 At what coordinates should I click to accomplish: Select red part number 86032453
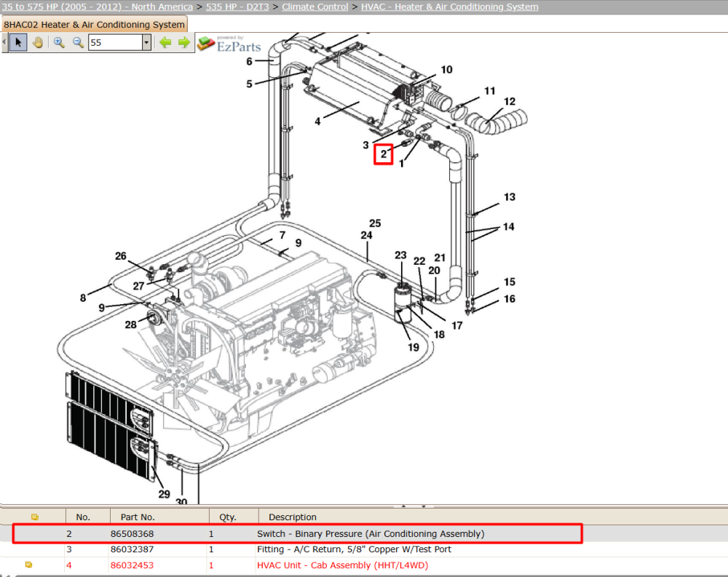(x=132, y=565)
